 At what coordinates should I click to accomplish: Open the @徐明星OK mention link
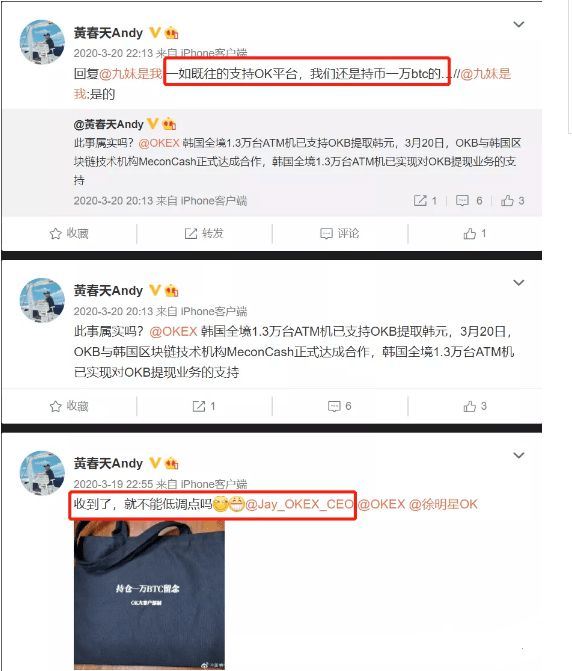tap(443, 504)
